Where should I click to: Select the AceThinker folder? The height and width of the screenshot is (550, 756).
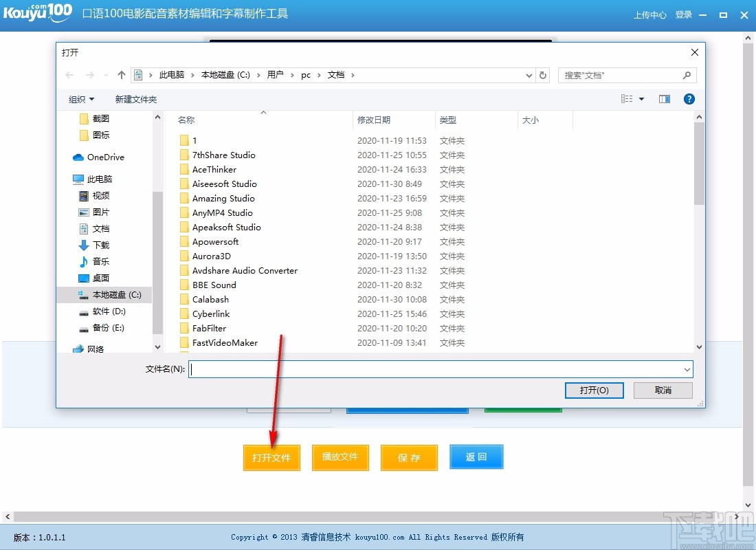click(208, 169)
